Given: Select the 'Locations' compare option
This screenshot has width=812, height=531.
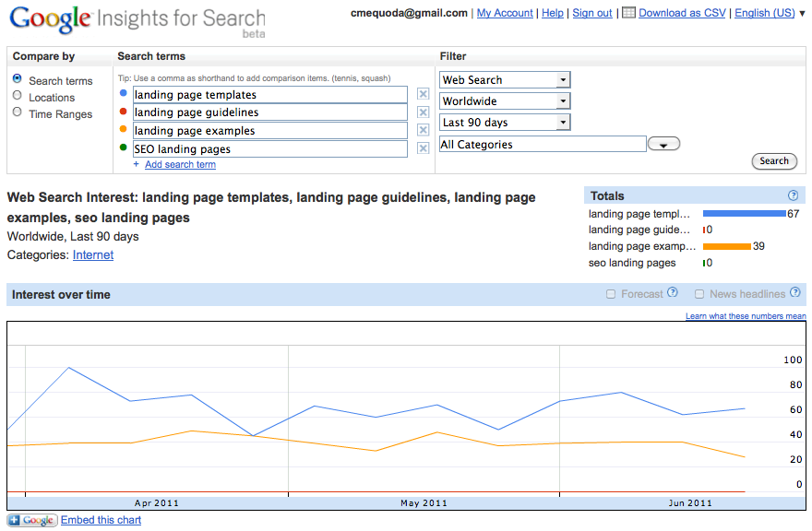Looking at the screenshot, I should [18, 95].
